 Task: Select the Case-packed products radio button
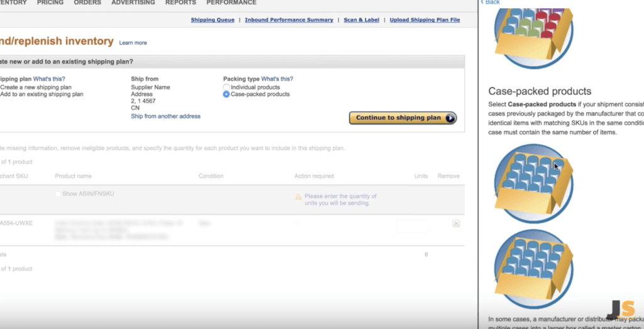[226, 94]
